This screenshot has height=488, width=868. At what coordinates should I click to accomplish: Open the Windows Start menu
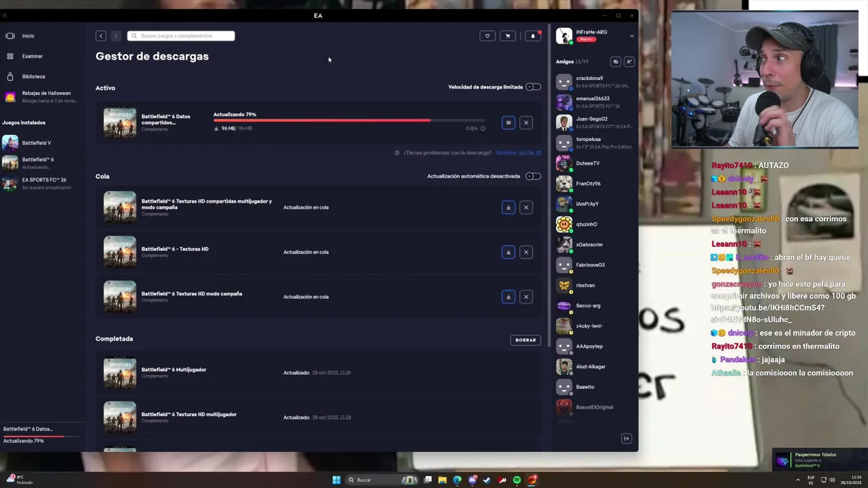tap(336, 480)
